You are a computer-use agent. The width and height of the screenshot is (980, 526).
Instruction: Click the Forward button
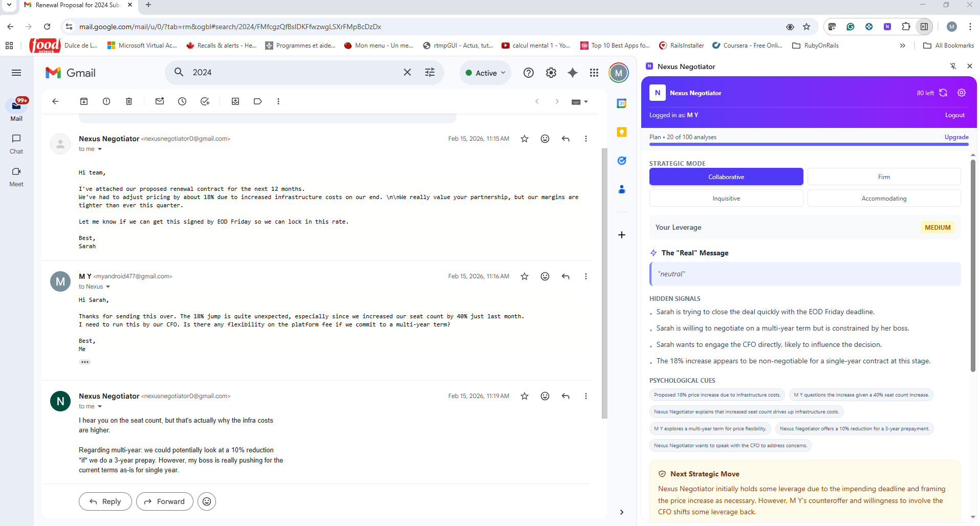(164, 501)
